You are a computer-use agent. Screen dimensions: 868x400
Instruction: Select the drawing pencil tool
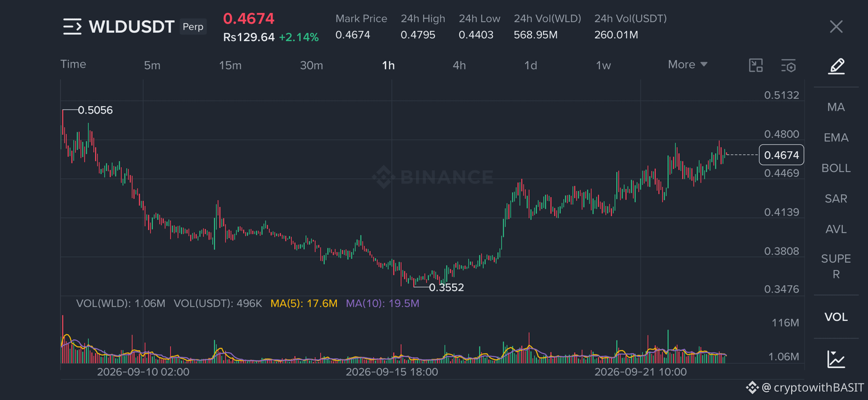(x=837, y=66)
